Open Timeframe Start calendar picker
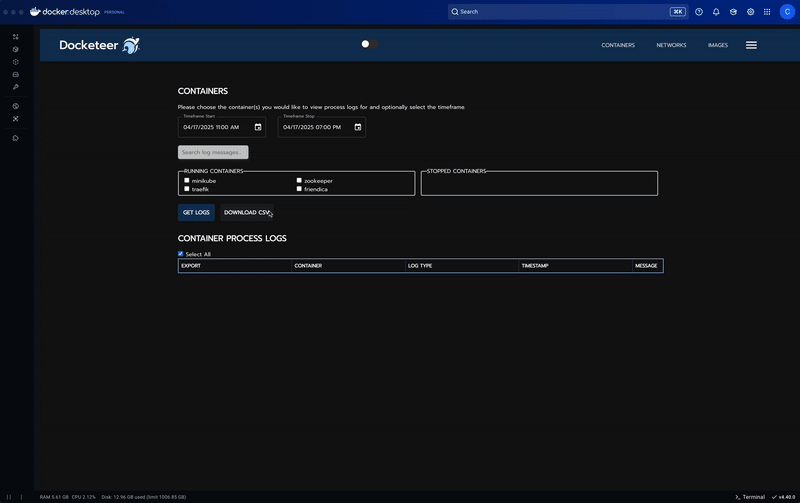This screenshot has height=503, width=800. [x=258, y=127]
